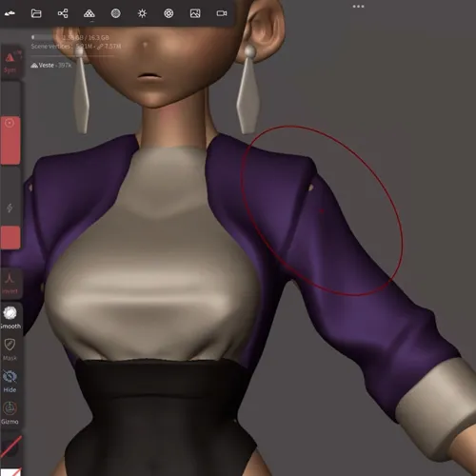Open the Camera menu
476x476 pixels.
pos(222,13)
